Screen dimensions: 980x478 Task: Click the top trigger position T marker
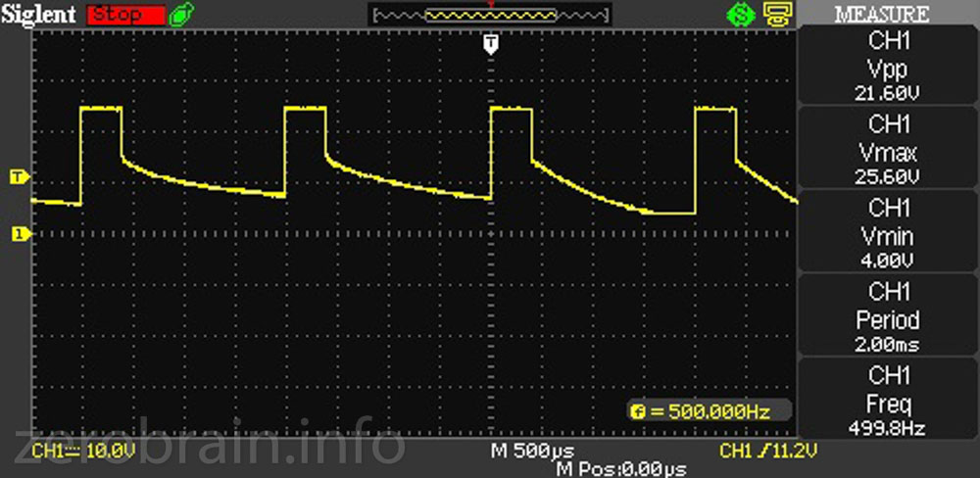click(x=492, y=44)
